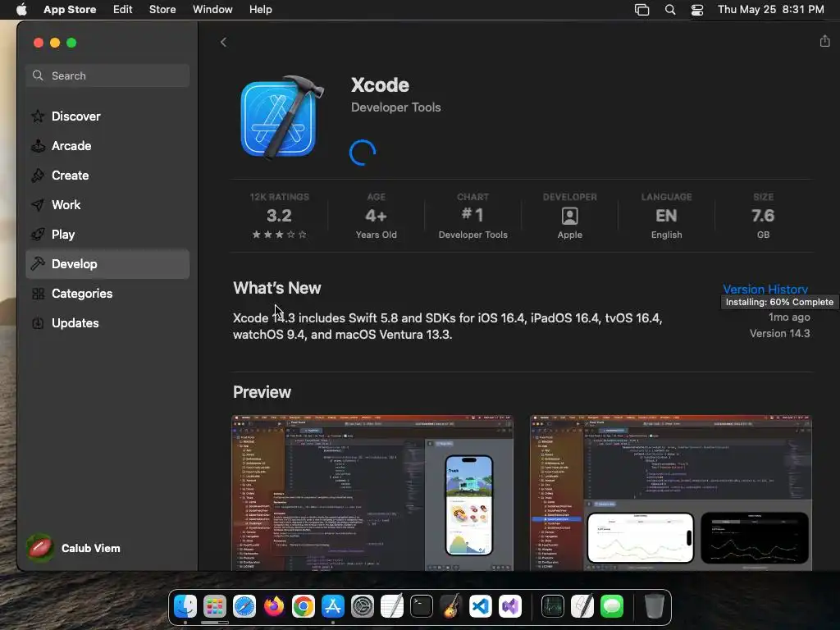The height and width of the screenshot is (630, 840).
Task: Open Messages from the Dock
Action: pyautogui.click(x=612, y=606)
